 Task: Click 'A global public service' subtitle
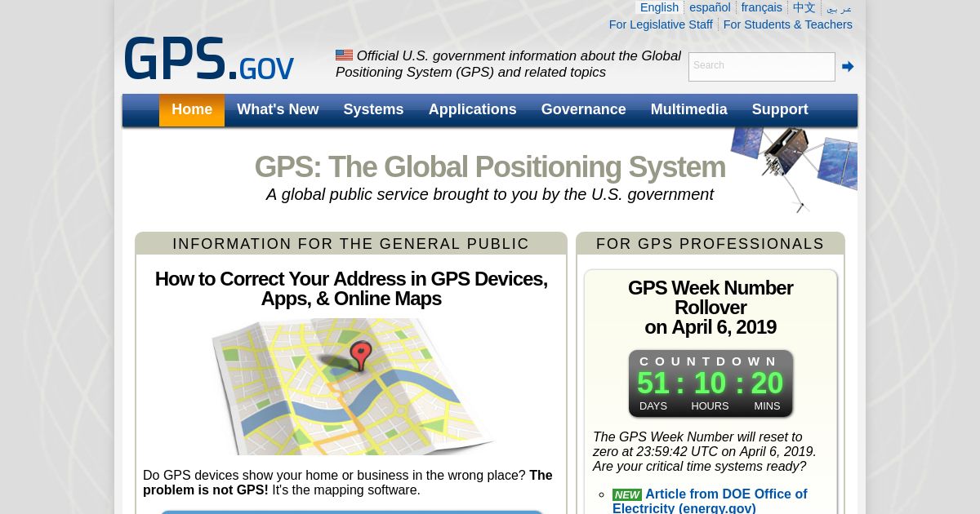(490, 194)
